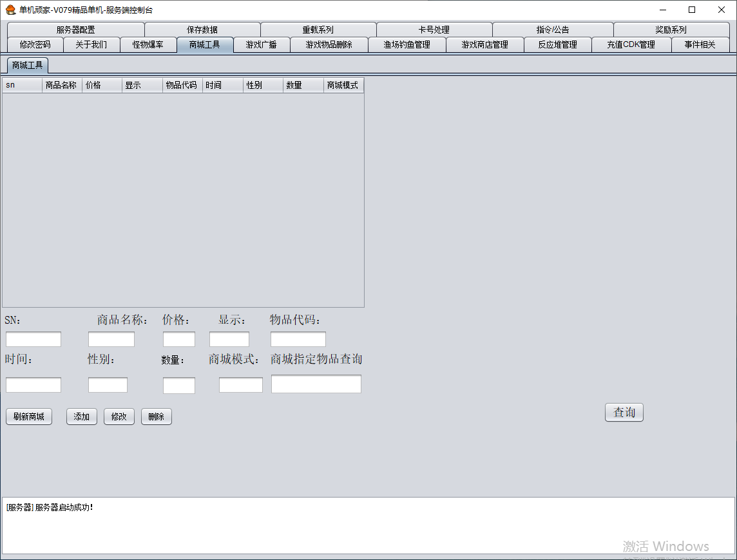Switch to the 修改密码 tab
The width and height of the screenshot is (737, 560).
click(x=35, y=44)
